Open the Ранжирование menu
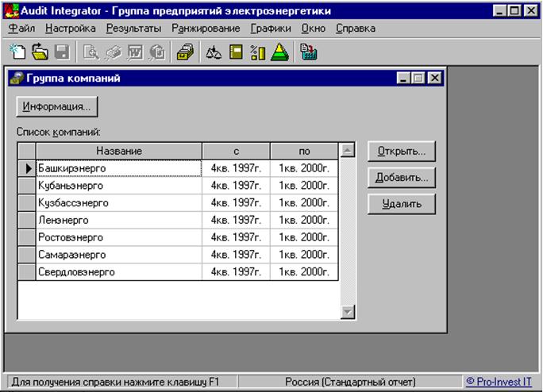543x392 pixels. (x=206, y=28)
